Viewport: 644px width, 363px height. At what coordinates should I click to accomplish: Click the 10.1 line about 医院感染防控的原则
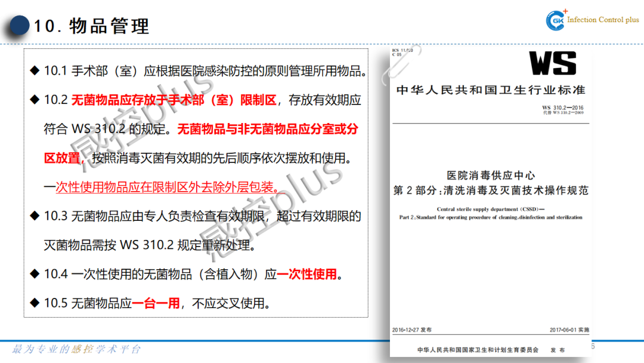(x=205, y=71)
